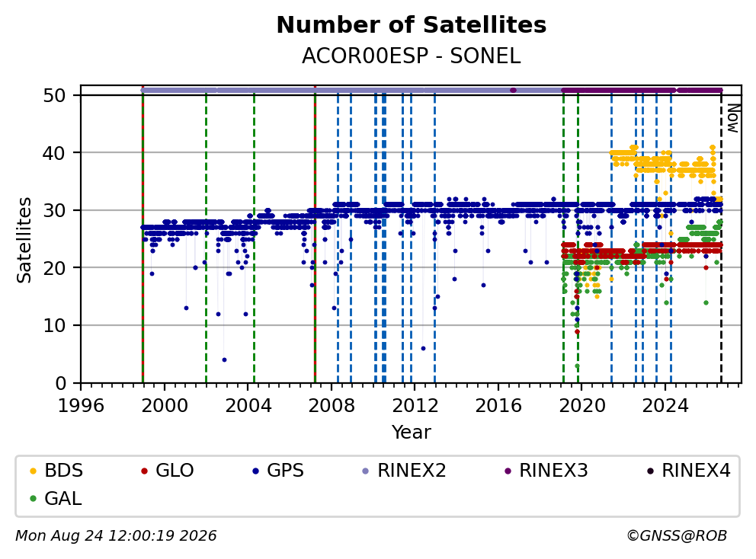This screenshot has height=559, width=756.
Task: Click the 0 y-axis tick label
Action: click(60, 383)
